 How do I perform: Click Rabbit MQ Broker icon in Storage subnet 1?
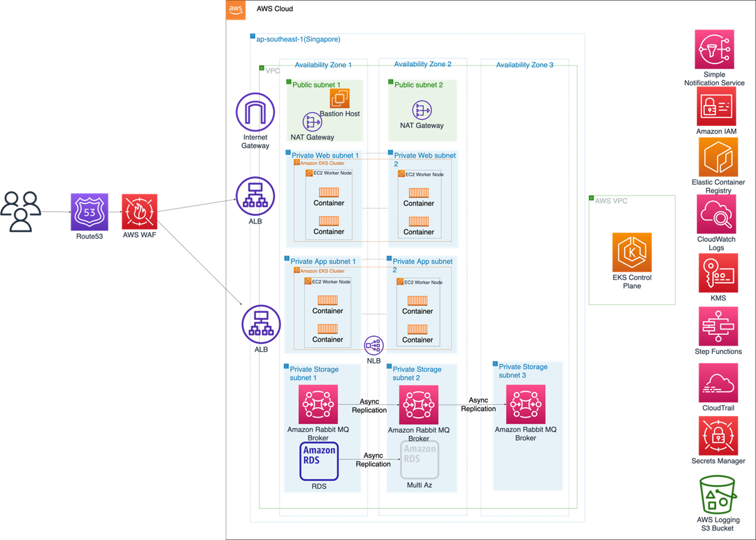(318, 405)
